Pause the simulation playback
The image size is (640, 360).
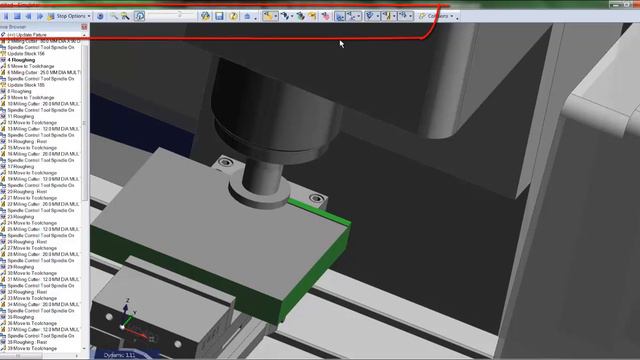pyautogui.click(x=6, y=16)
